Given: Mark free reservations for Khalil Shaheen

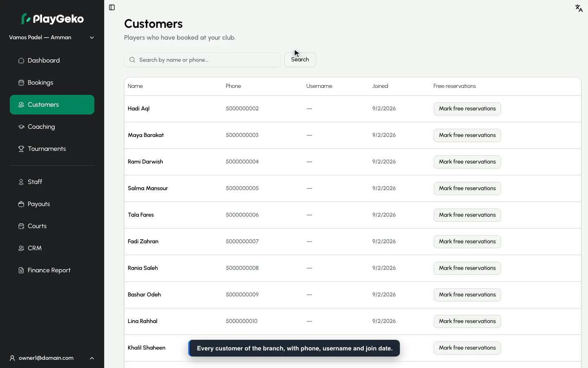Looking at the screenshot, I should click(467, 348).
